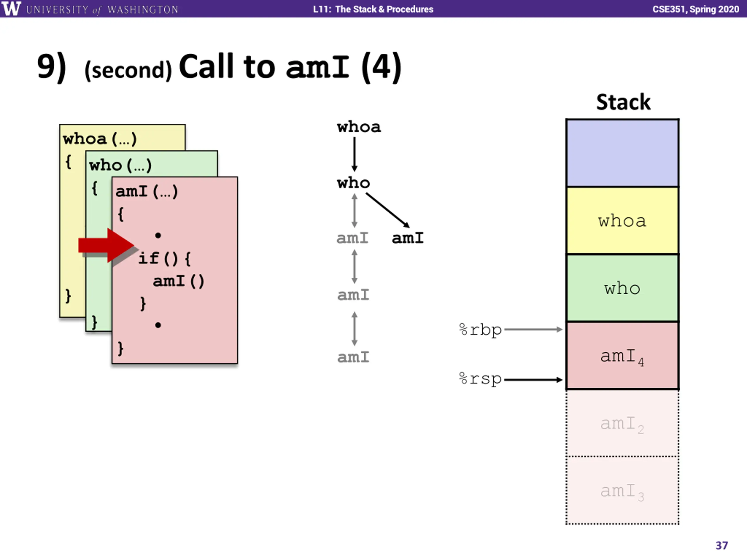Click the blue top stack frame
Screen dimensions: 747x560
coord(622,153)
